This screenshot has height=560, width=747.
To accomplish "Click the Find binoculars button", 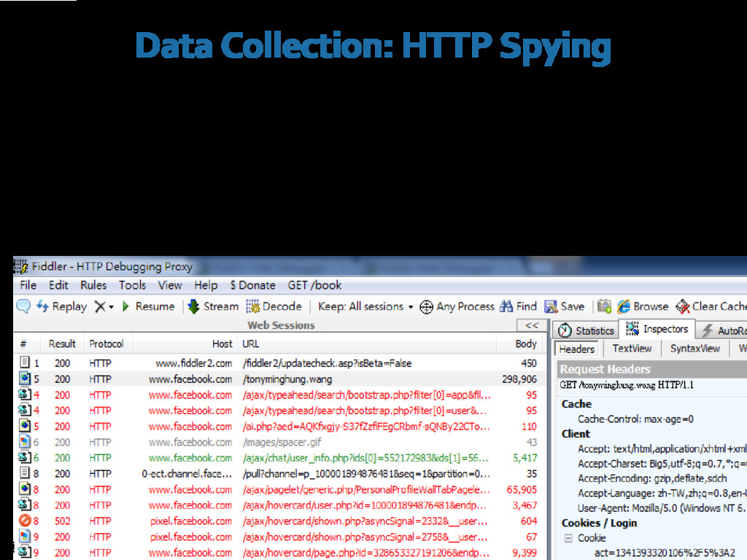I will point(519,307).
